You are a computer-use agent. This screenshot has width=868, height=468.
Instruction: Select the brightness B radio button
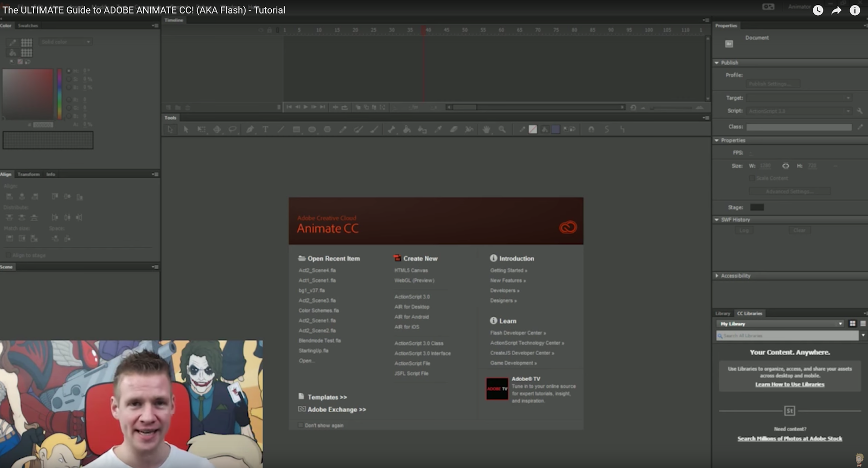tap(69, 87)
